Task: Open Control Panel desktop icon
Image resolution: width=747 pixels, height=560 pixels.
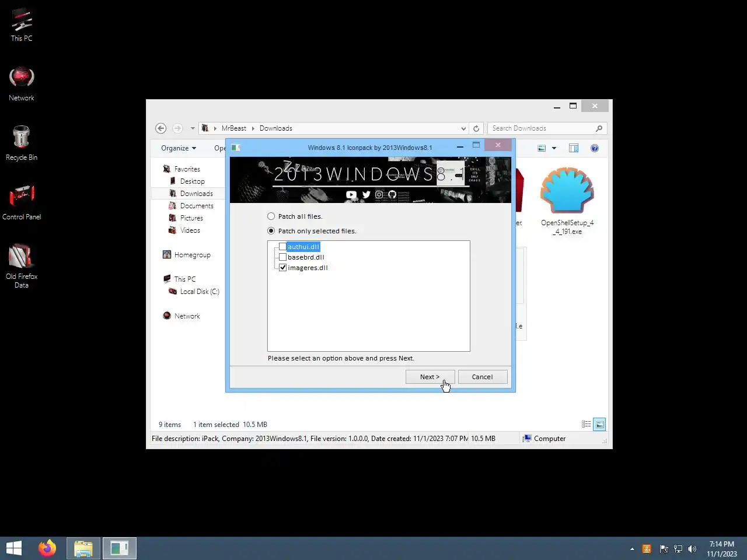Action: click(x=22, y=202)
